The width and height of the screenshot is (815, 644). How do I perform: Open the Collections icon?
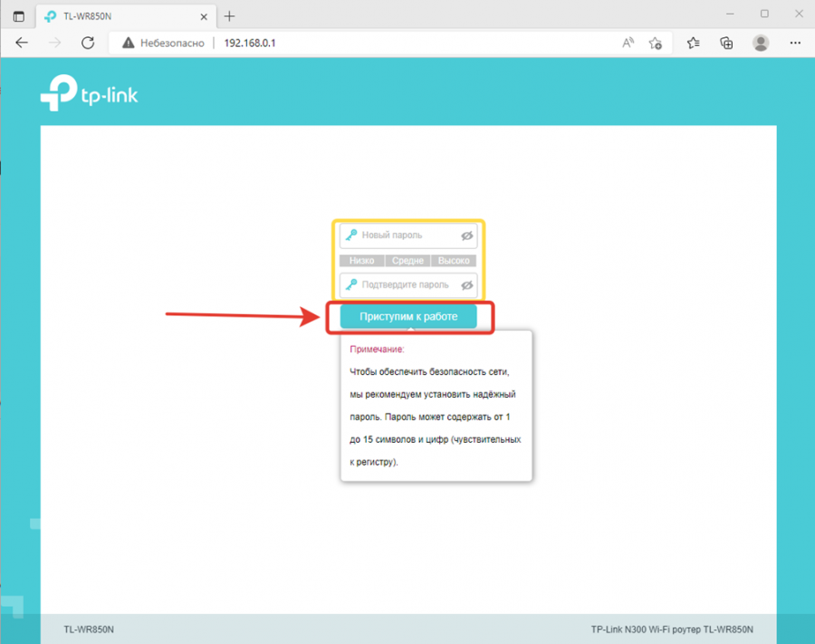point(726,43)
